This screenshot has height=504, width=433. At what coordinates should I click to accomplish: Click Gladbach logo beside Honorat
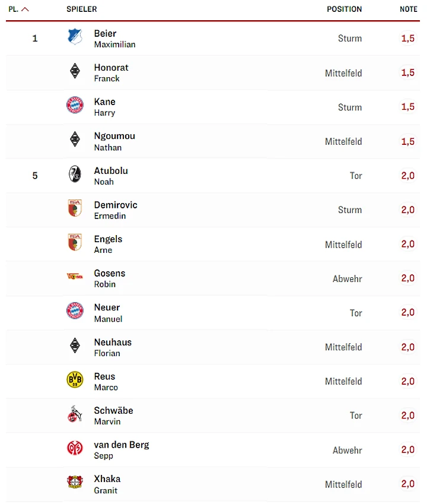(75, 72)
